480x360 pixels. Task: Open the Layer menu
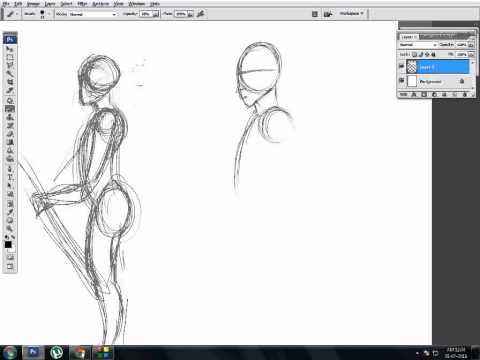[50, 4]
